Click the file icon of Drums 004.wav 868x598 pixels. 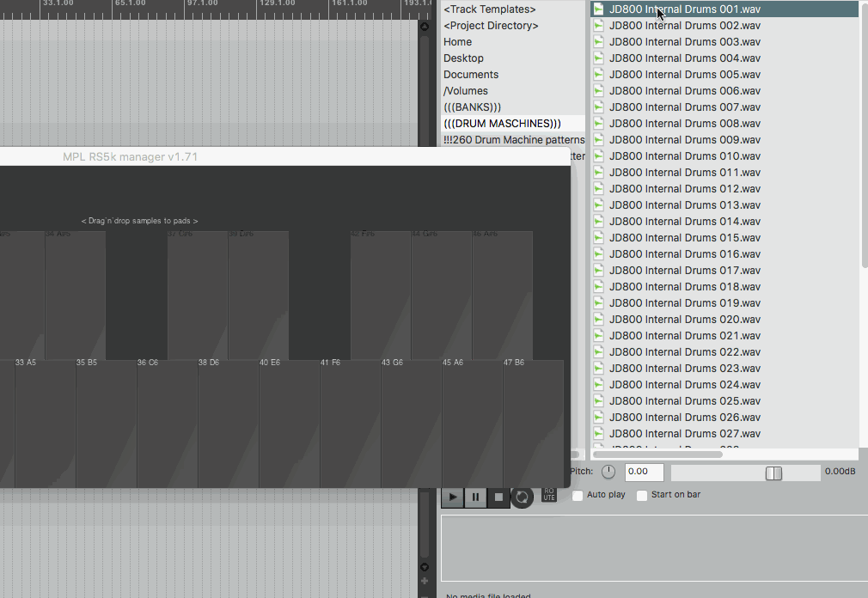pos(598,58)
